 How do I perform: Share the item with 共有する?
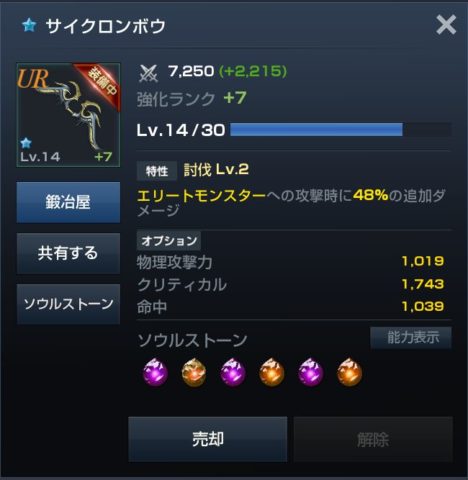click(x=68, y=253)
